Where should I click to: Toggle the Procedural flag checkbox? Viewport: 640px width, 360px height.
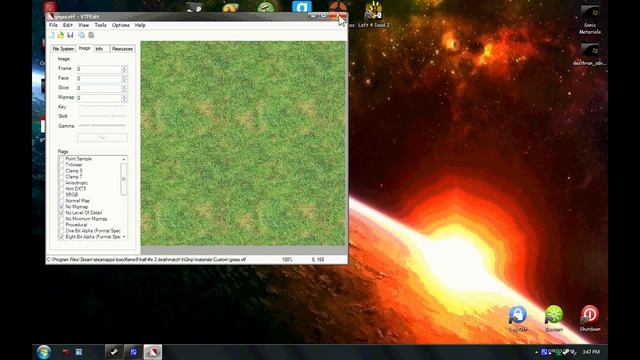[62, 225]
